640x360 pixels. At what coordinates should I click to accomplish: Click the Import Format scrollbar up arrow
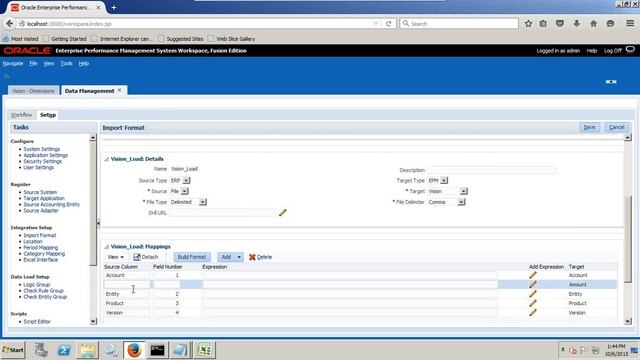tap(628, 138)
